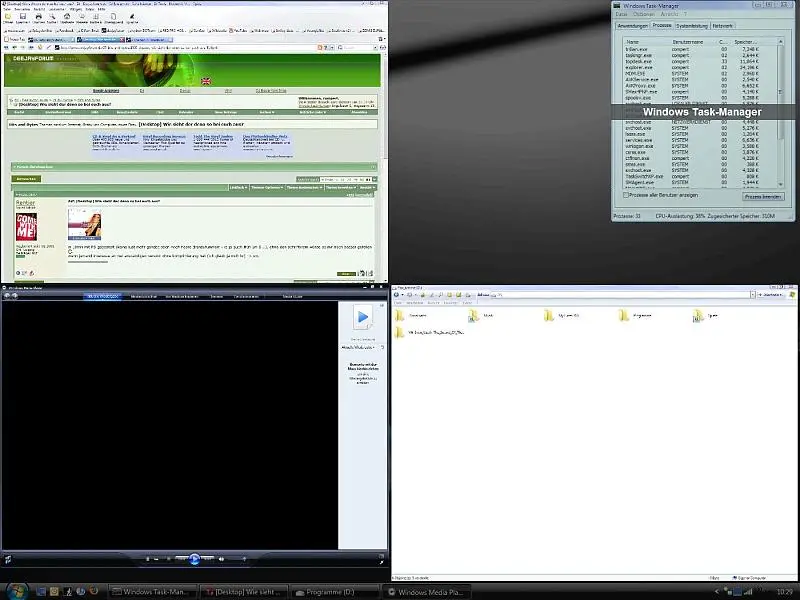
Task: Click the Windows Start orb
Action: click(17, 590)
